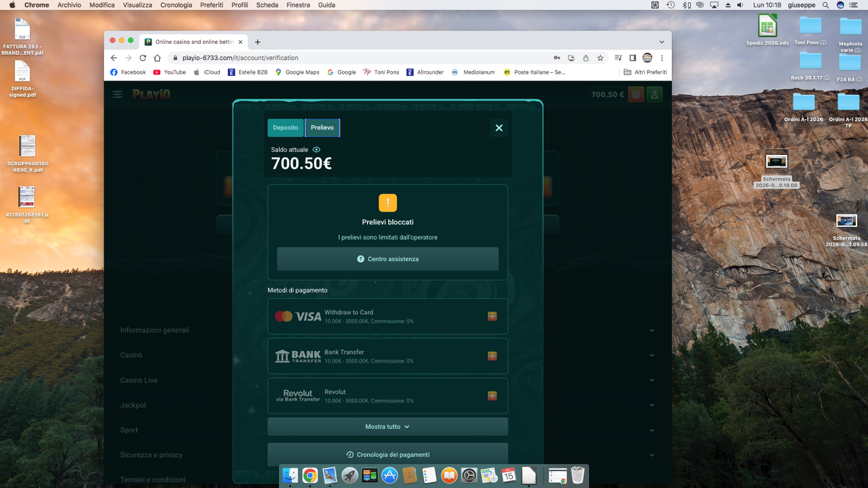Click plus icon for Revolut method
The width and height of the screenshot is (868, 488).
pyautogui.click(x=492, y=396)
